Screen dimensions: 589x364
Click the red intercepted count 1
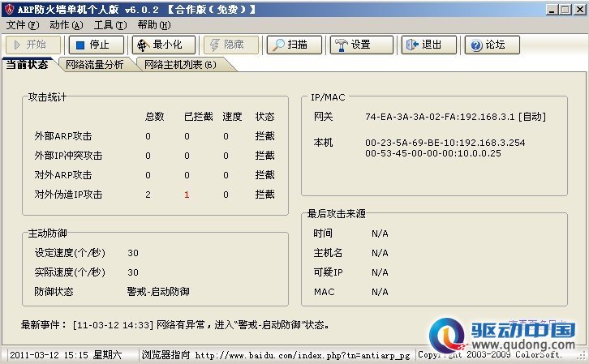(x=187, y=195)
